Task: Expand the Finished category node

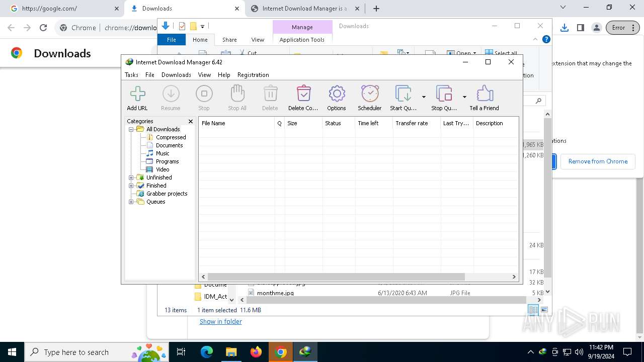Action: (131, 186)
